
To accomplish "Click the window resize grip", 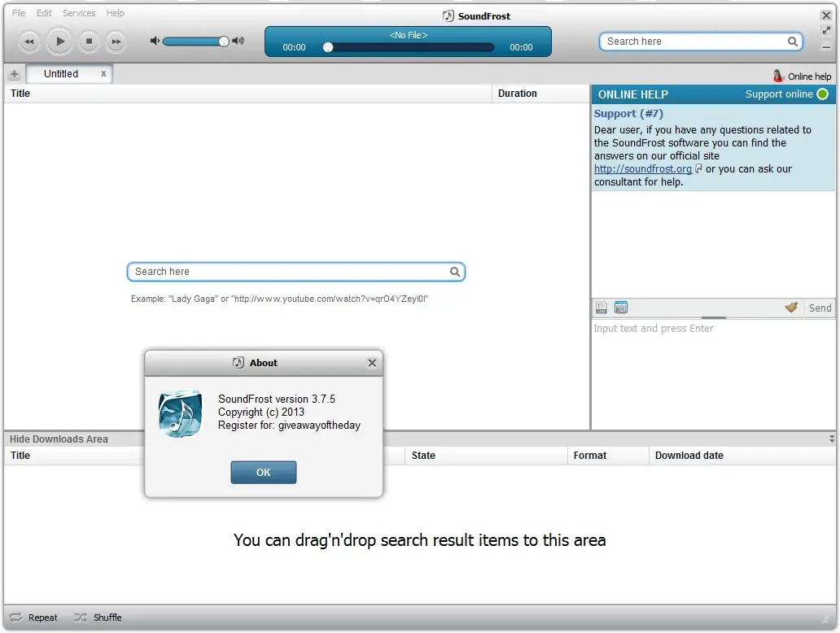I will pos(825,620).
